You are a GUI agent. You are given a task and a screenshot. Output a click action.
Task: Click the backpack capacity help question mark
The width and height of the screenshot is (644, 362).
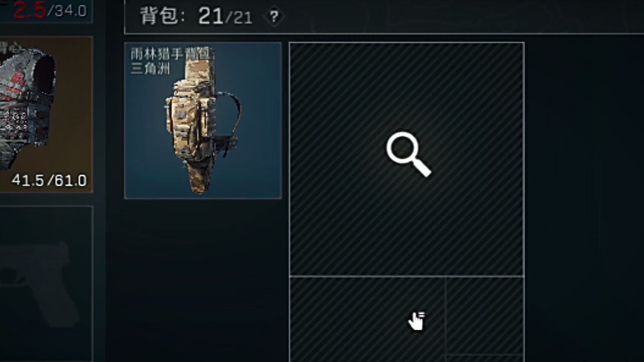[274, 17]
